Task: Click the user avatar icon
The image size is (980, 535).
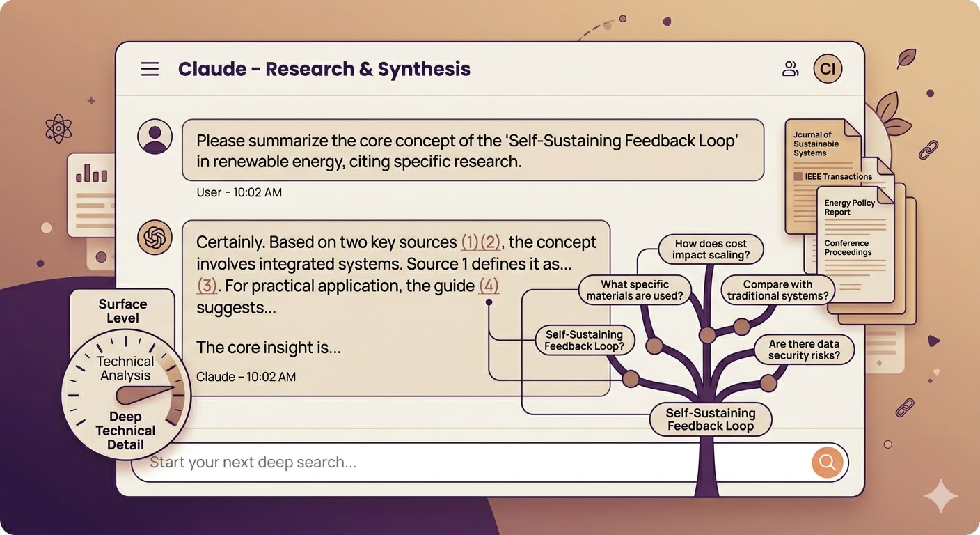Action: [155, 137]
